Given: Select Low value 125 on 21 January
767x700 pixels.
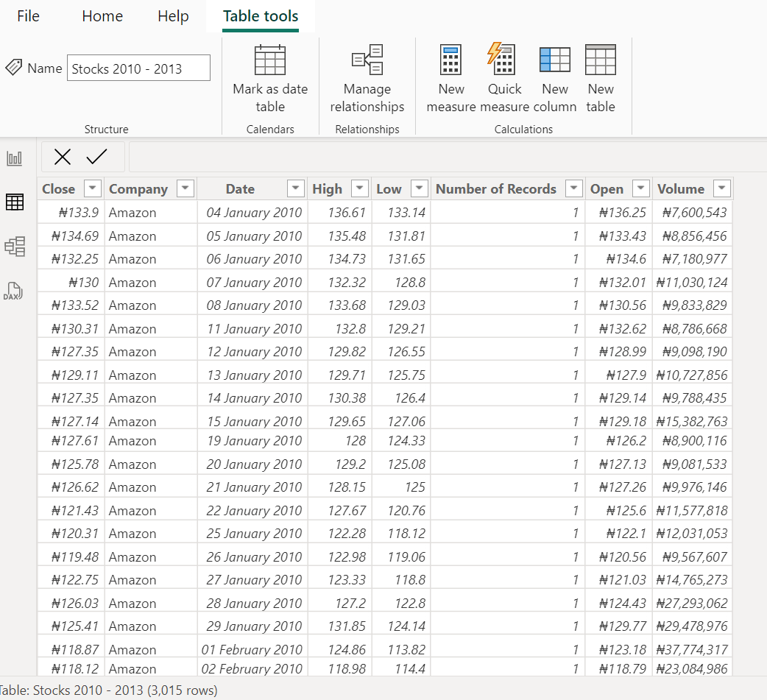Looking at the screenshot, I should [401, 487].
